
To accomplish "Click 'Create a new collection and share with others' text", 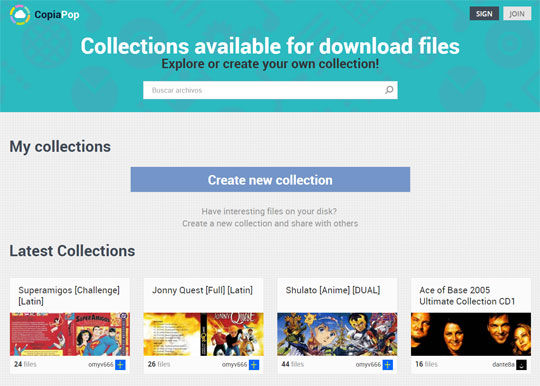I will 270,223.
